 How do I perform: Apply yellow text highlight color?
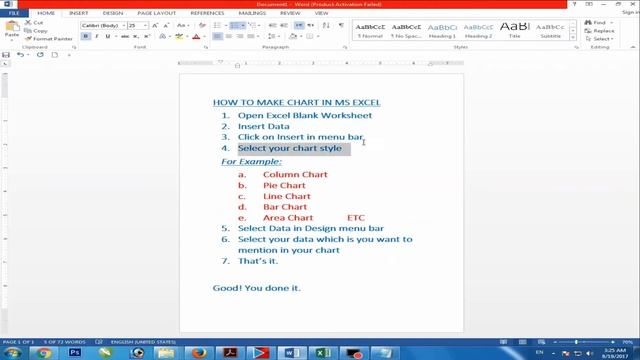[x=179, y=36]
